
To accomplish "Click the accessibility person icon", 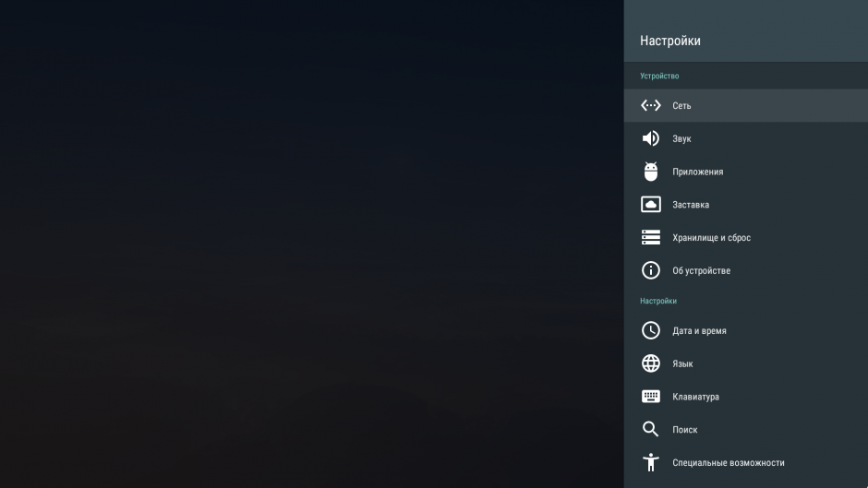I will click(650, 462).
